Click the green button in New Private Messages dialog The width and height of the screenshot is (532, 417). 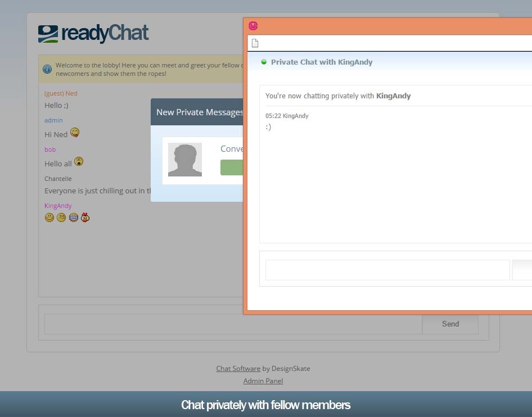click(232, 167)
